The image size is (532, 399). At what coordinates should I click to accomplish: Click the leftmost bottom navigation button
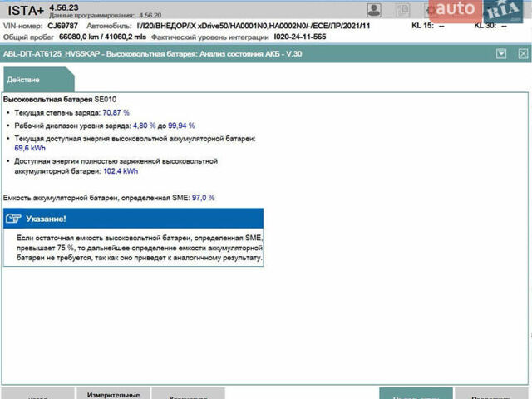pos(37,393)
